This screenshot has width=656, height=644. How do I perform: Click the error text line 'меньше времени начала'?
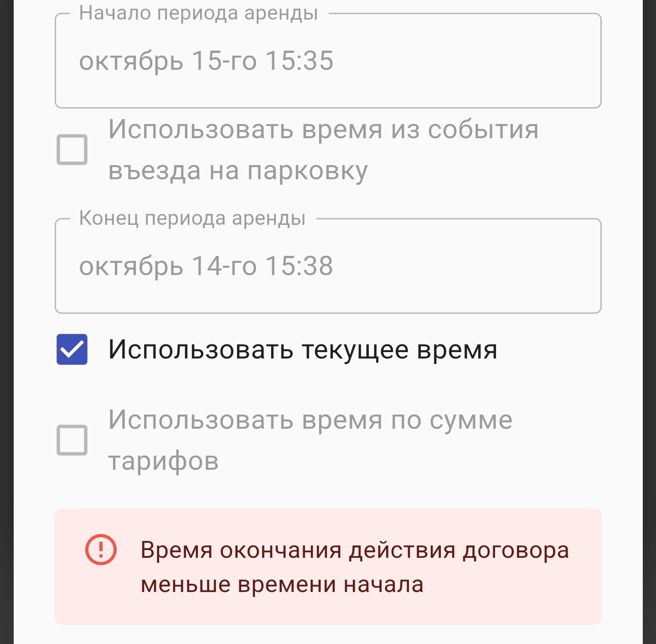282,585
